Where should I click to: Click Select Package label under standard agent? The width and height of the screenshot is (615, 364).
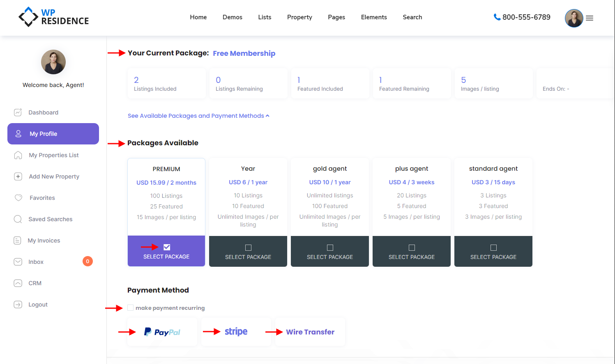click(x=493, y=257)
